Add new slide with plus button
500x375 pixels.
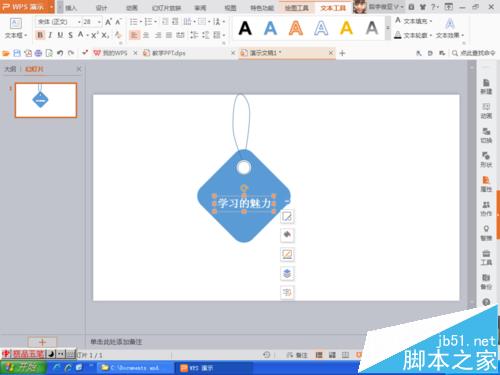click(x=42, y=342)
